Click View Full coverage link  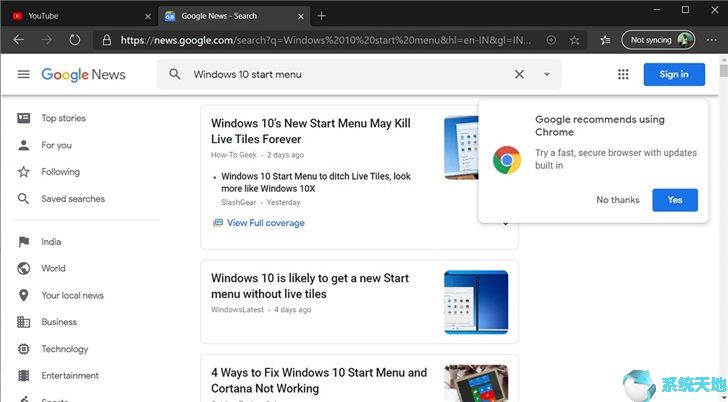coord(266,223)
